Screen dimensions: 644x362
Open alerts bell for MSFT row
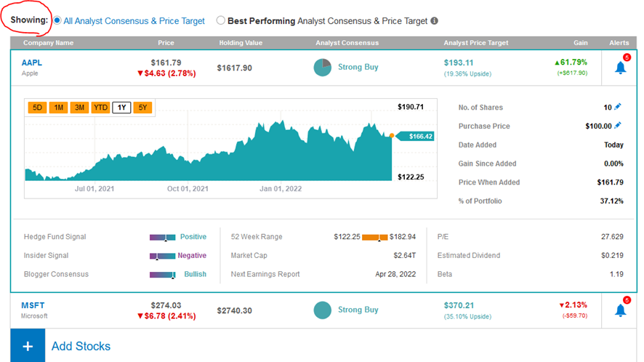point(620,310)
